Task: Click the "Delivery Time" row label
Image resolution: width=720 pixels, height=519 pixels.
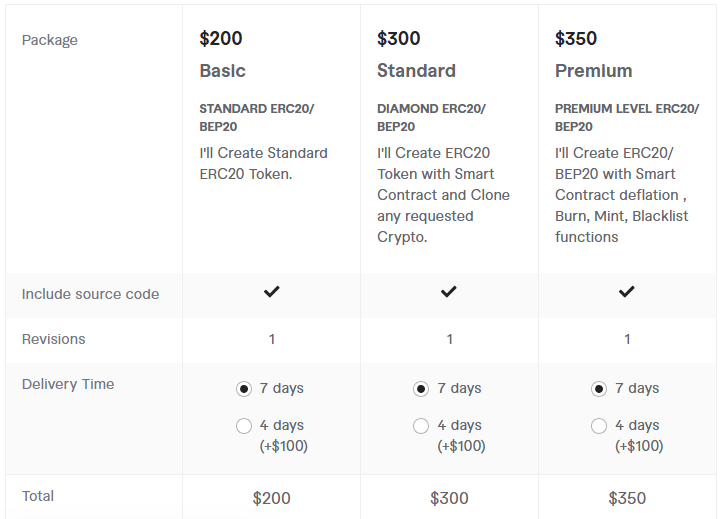Action: coord(68,384)
